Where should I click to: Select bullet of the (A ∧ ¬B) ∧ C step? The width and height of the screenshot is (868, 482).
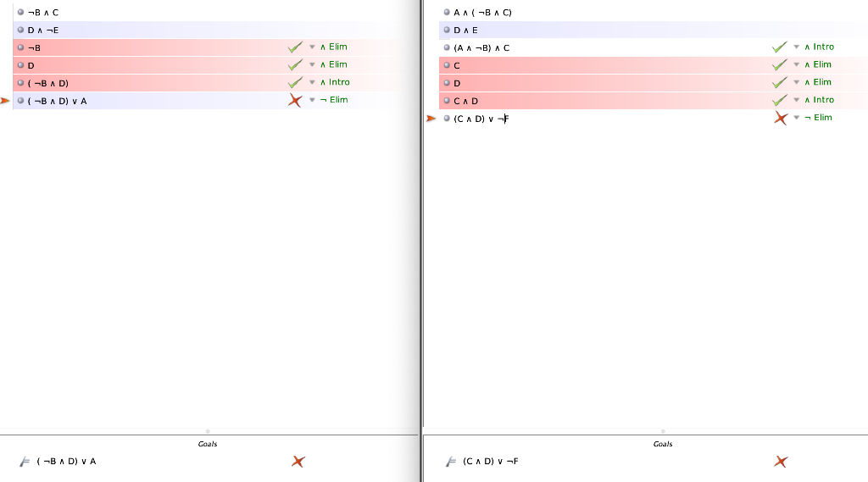(x=447, y=47)
